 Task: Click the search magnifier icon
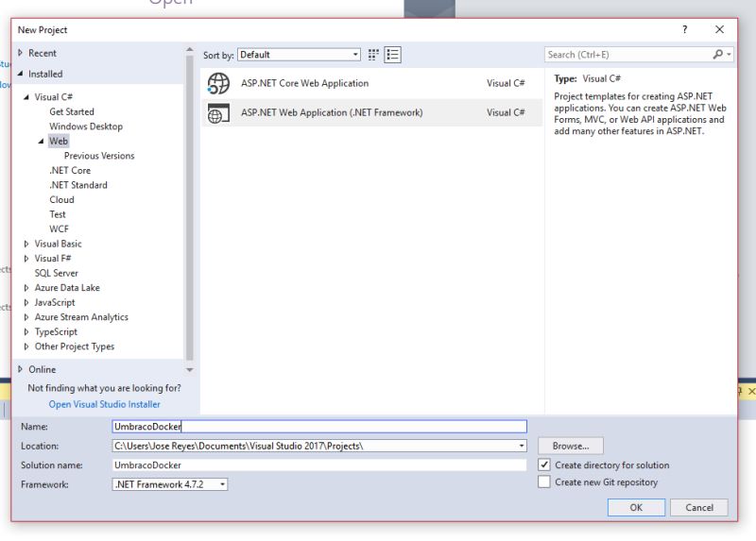click(718, 55)
